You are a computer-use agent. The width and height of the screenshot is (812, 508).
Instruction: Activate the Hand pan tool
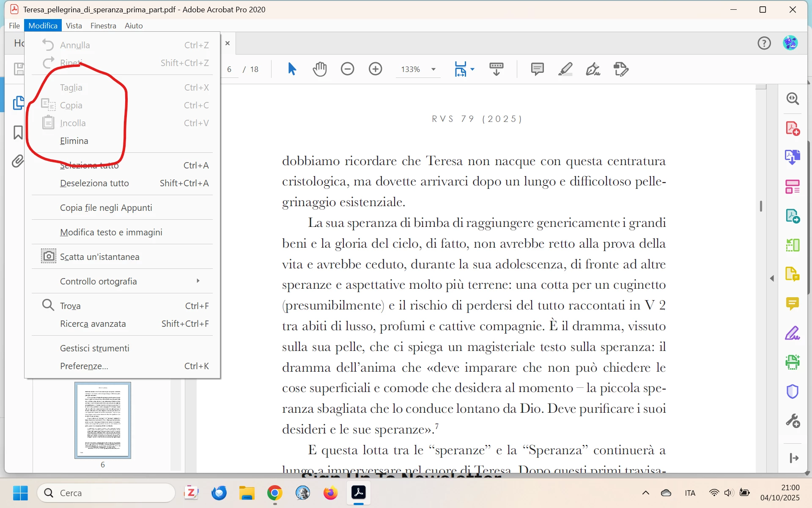coord(320,69)
